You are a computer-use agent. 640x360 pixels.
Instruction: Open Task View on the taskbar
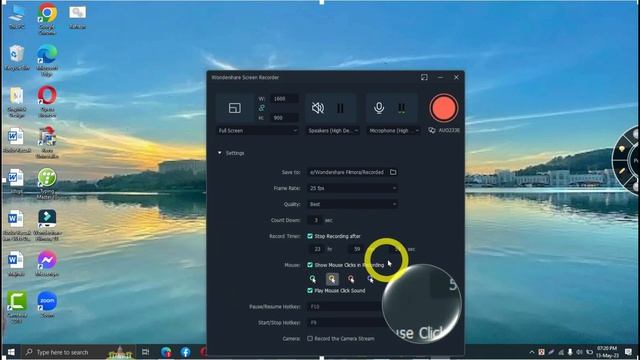coord(145,352)
